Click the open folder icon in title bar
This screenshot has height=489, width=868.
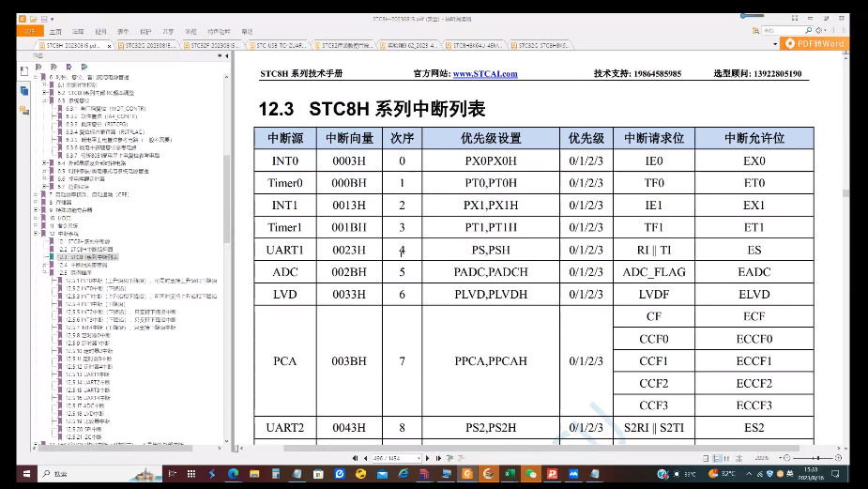click(34, 19)
